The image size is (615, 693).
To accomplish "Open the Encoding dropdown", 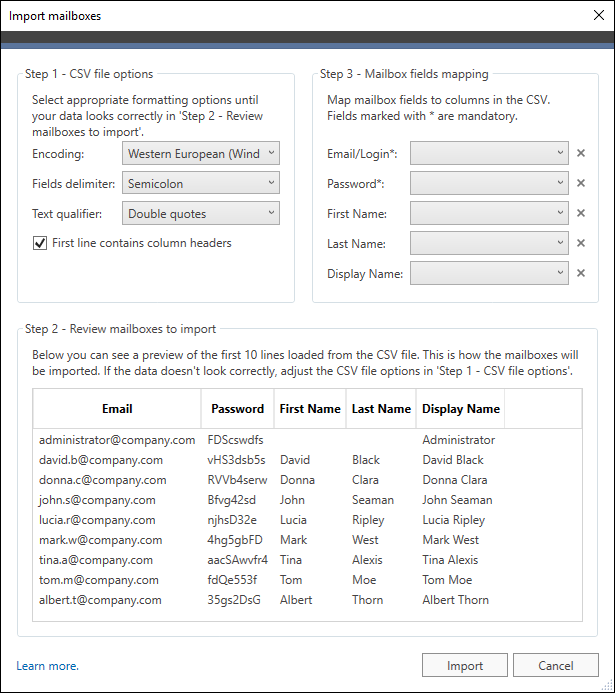I will pyautogui.click(x=201, y=153).
